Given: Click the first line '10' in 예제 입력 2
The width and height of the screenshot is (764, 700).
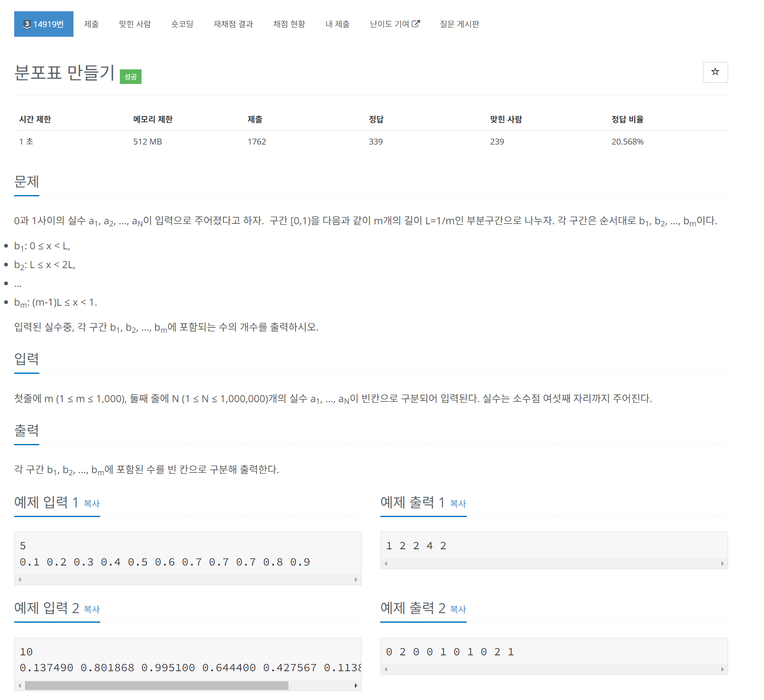Looking at the screenshot, I should [x=26, y=652].
